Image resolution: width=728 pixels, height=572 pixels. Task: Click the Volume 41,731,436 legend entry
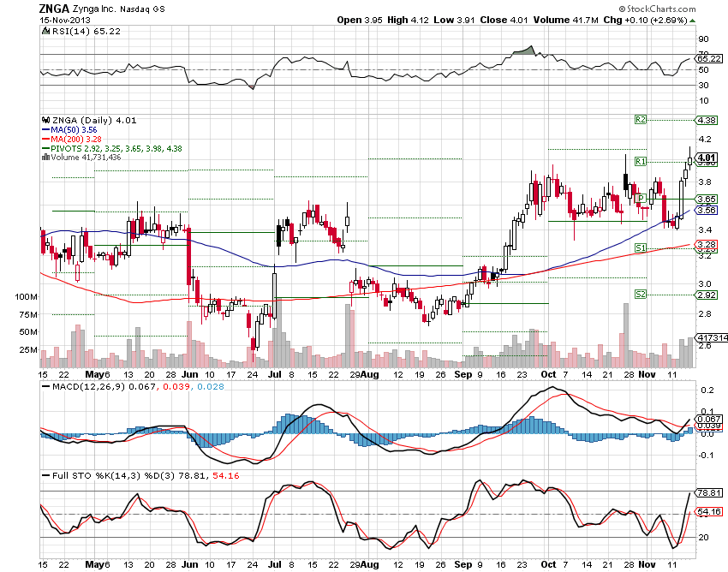coord(86,158)
